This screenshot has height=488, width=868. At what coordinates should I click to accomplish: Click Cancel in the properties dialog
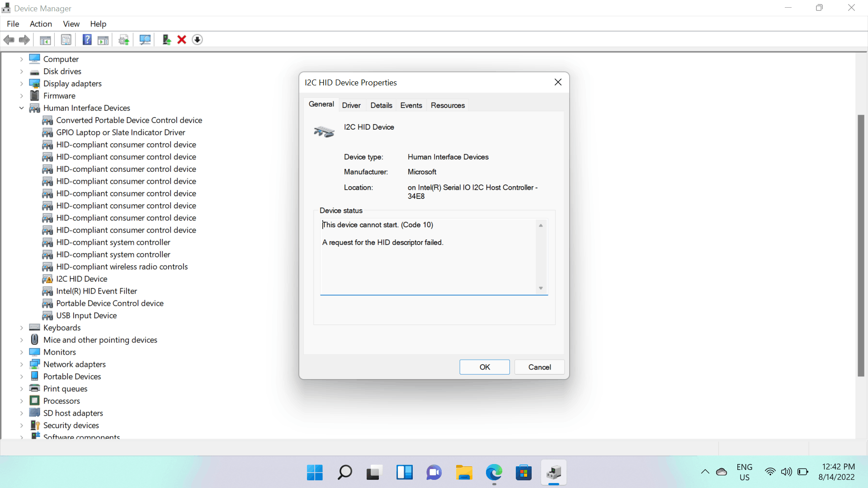click(x=539, y=367)
